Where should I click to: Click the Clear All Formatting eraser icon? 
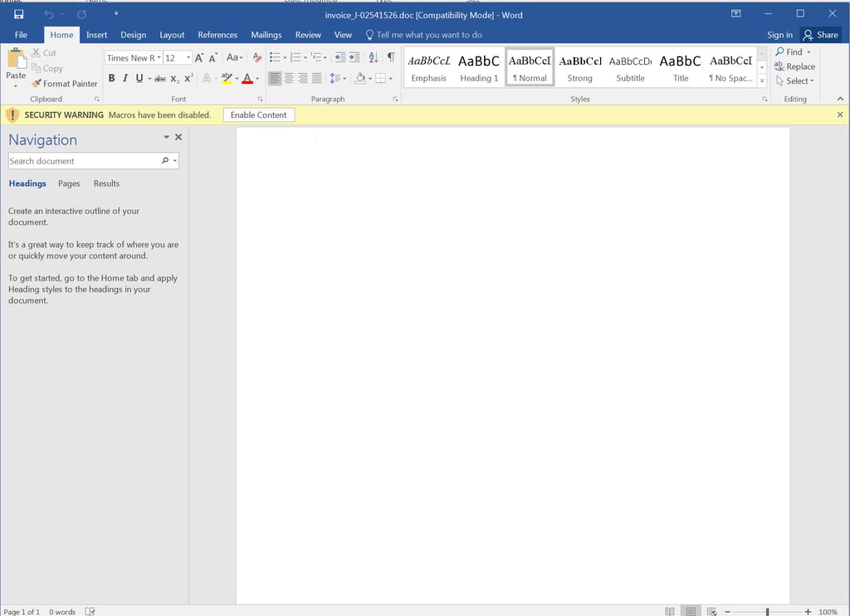[x=257, y=57]
